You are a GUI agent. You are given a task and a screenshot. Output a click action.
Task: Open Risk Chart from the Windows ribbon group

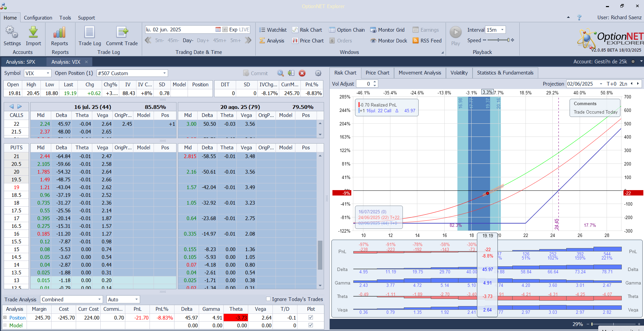coord(307,30)
